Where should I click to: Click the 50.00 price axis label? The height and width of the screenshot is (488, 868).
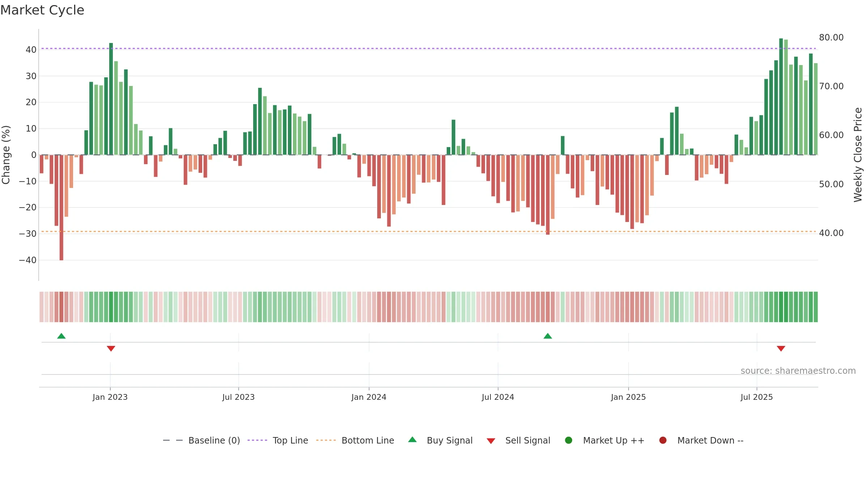[x=831, y=184]
